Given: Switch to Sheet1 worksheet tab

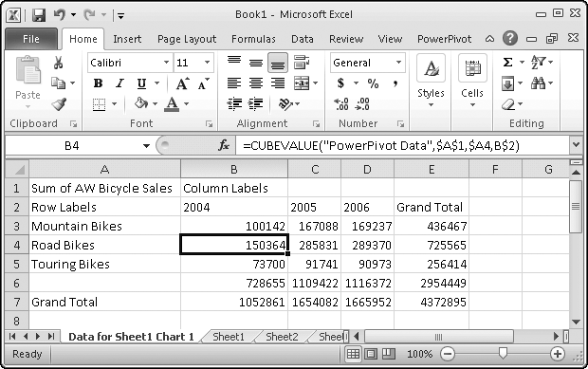Looking at the screenshot, I should (x=229, y=337).
